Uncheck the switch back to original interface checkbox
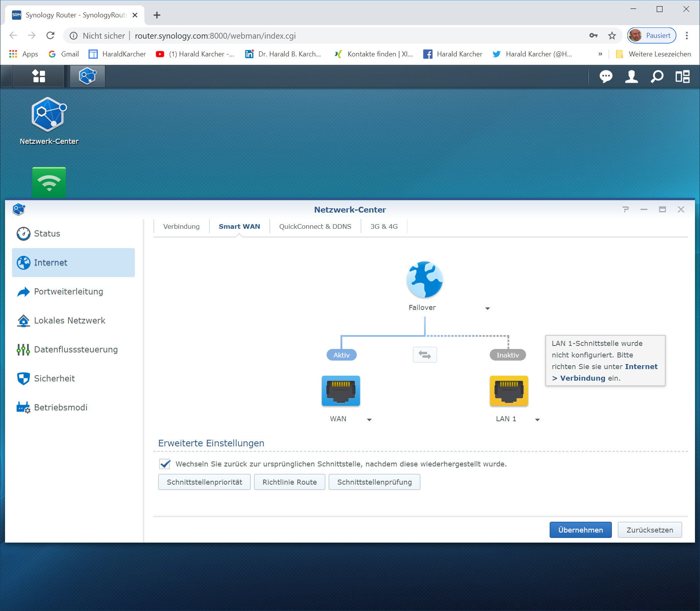 pyautogui.click(x=165, y=464)
